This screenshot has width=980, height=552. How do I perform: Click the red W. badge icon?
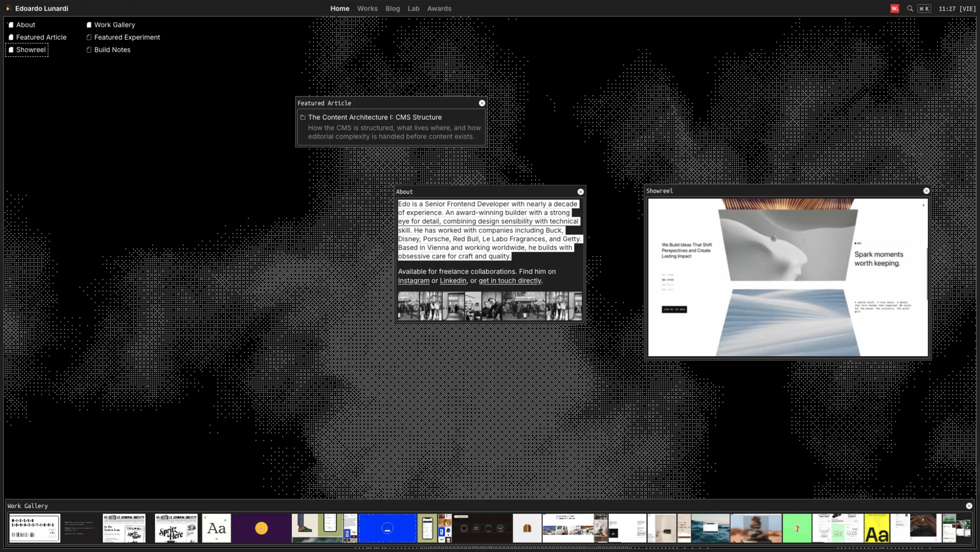tap(894, 8)
